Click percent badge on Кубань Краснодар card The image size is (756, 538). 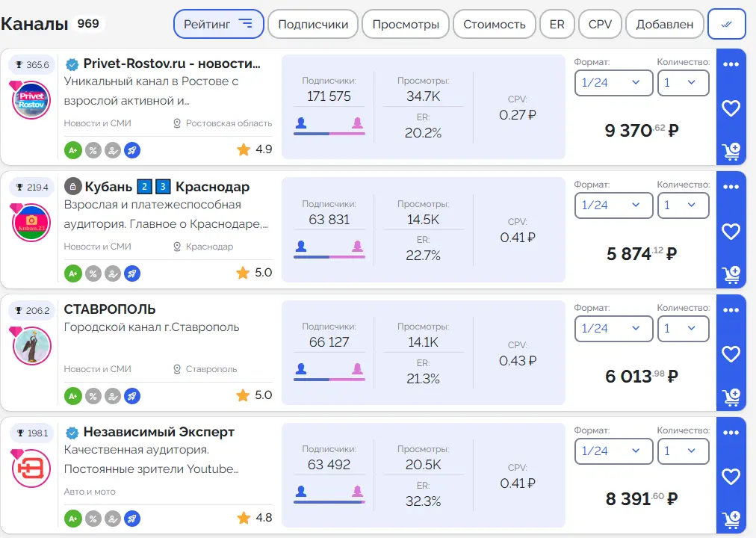pos(93,273)
